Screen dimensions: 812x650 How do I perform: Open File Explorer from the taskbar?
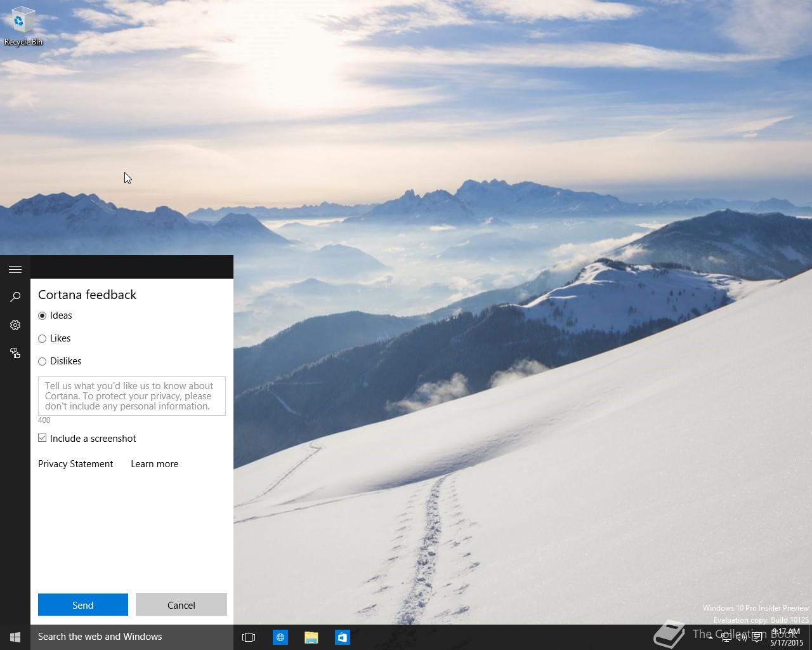tap(311, 637)
